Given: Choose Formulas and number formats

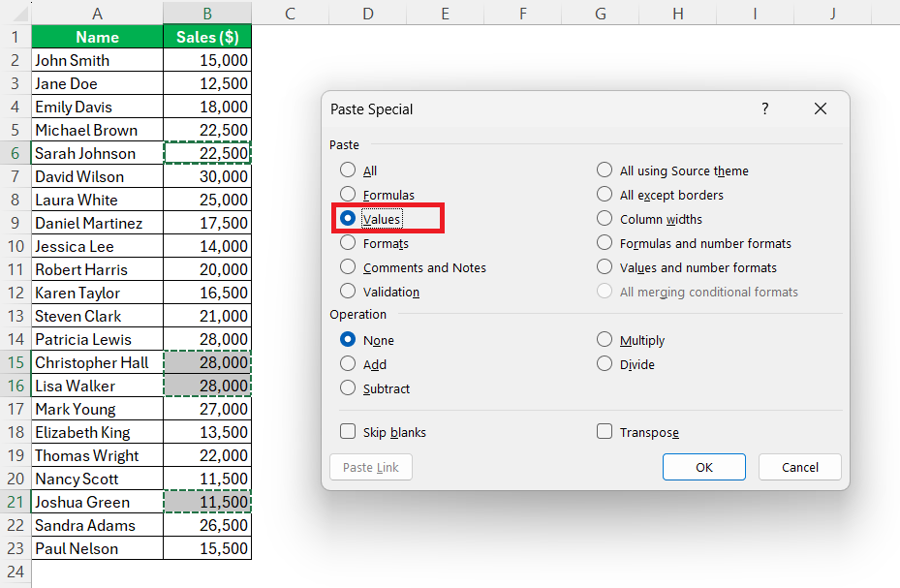Looking at the screenshot, I should click(694, 243).
